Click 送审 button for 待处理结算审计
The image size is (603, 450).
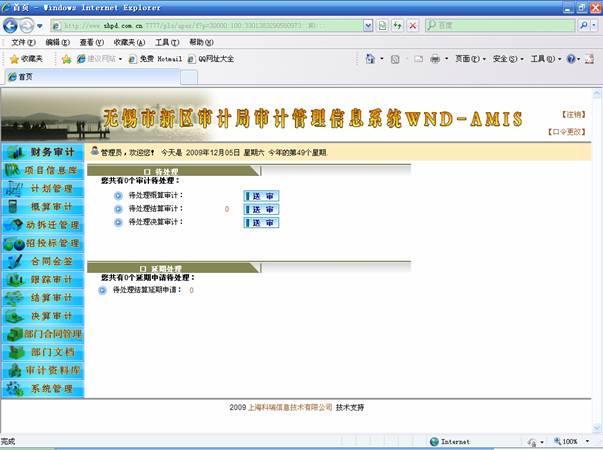click(x=261, y=209)
